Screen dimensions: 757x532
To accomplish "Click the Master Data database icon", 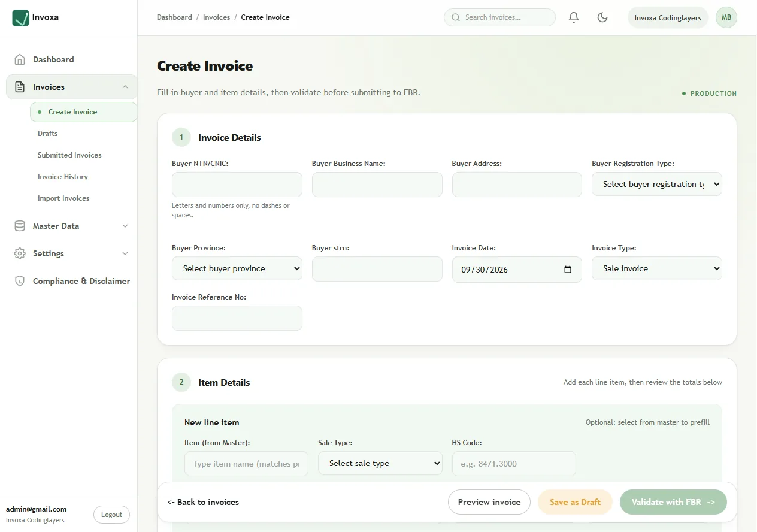I will click(x=20, y=226).
